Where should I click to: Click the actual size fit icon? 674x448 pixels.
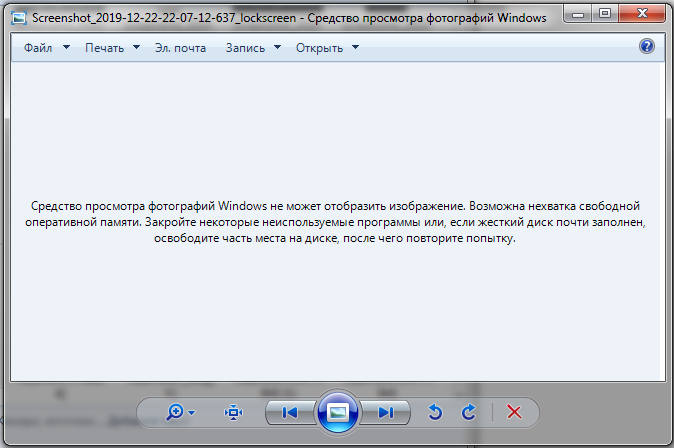pos(233,412)
